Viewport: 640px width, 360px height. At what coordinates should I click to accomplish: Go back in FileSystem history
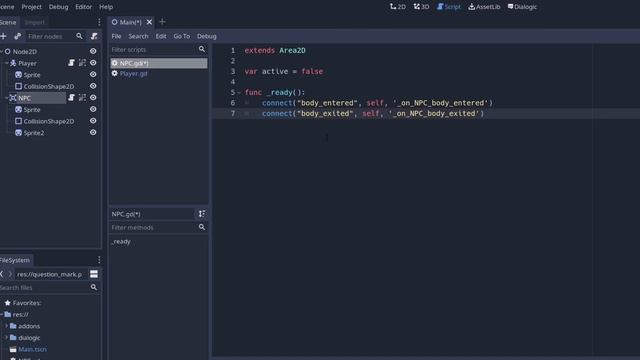[x=2, y=274]
